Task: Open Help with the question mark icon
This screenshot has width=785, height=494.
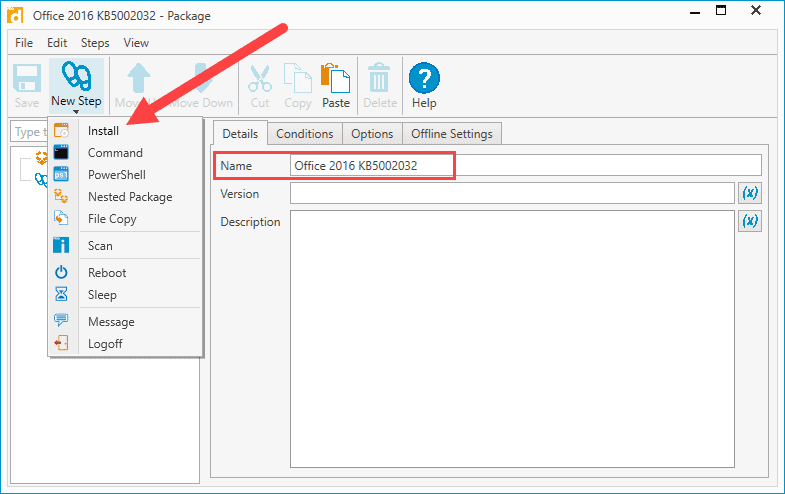Action: 424,78
